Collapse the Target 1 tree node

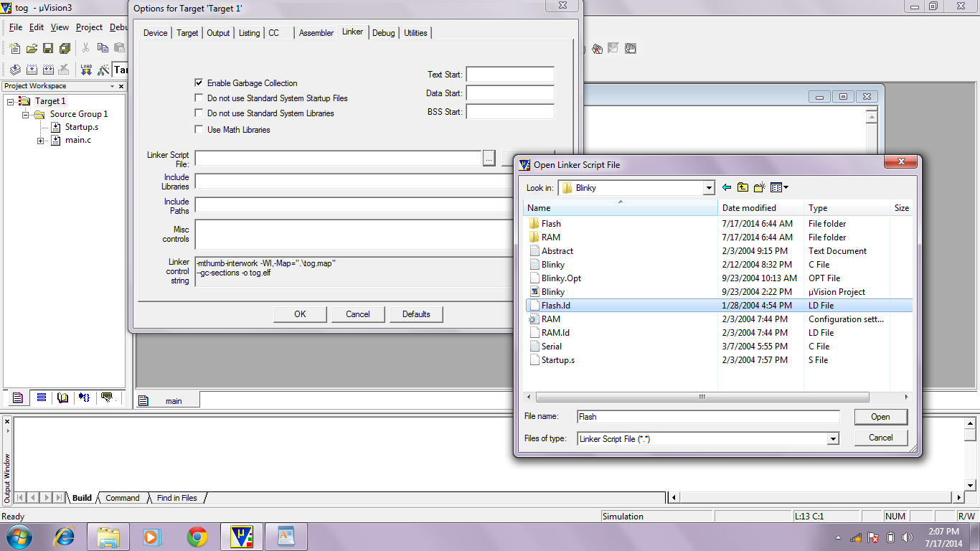[11, 101]
